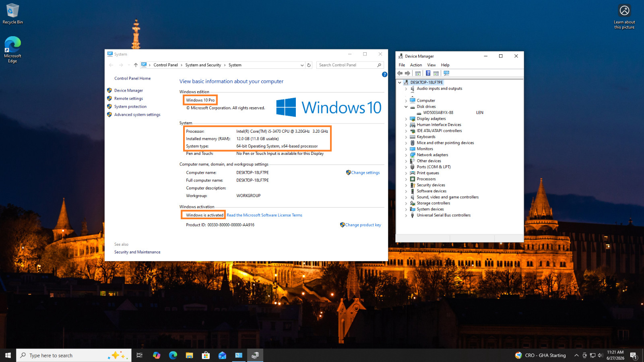Click the volume speaker icon in system tray
Screen dimensions: 644x362
point(600,355)
